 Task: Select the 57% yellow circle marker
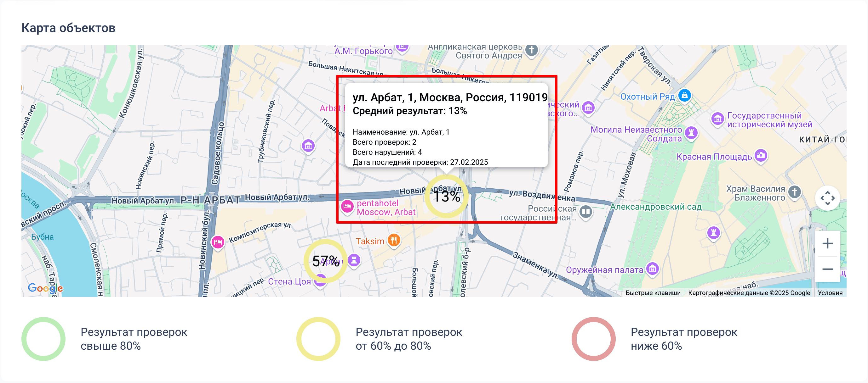pos(326,261)
